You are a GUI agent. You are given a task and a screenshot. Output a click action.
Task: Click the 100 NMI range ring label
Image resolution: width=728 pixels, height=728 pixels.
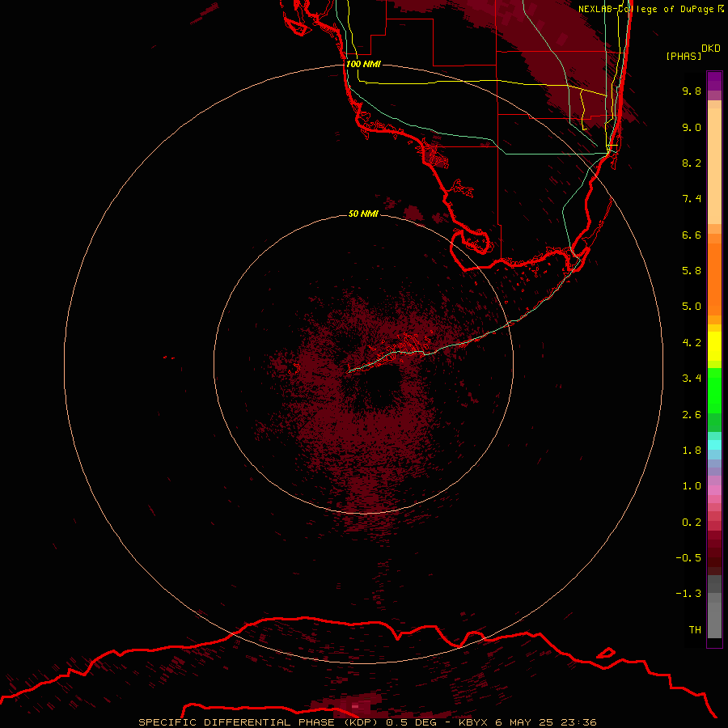[x=363, y=64]
